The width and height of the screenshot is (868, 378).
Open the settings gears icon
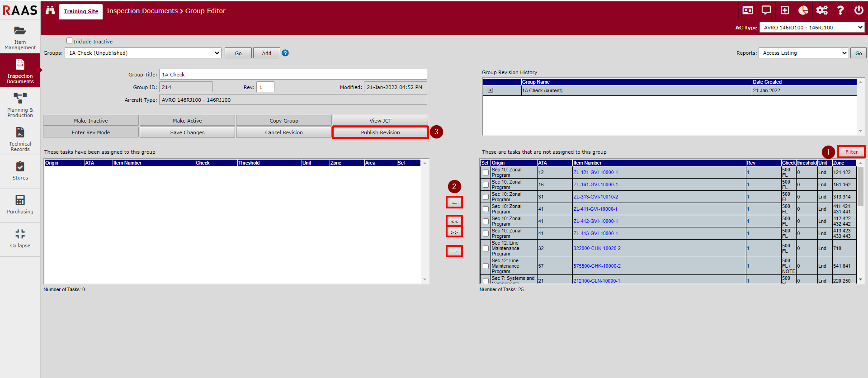click(821, 10)
